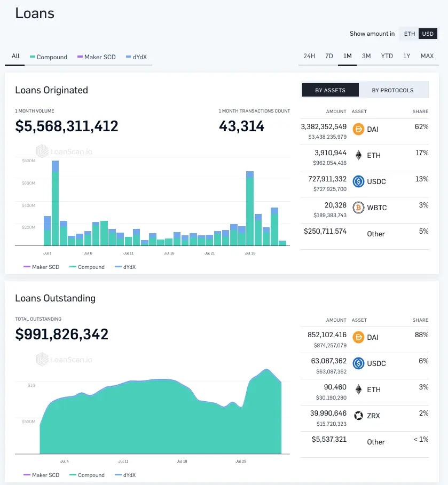Switch amount display to ETH

pyautogui.click(x=409, y=34)
